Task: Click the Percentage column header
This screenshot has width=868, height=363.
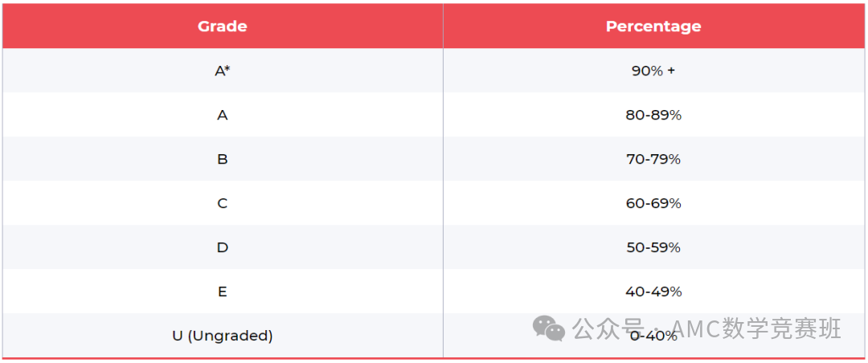Action: point(653,26)
